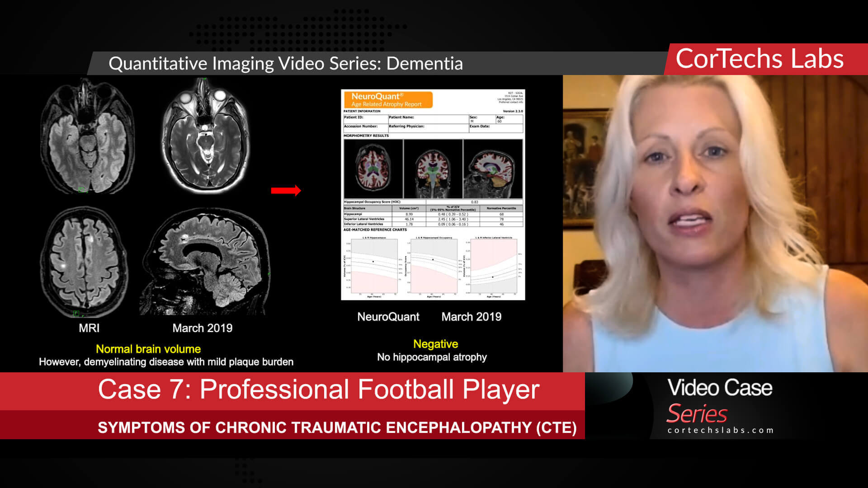
Task: Click the NeuroQuant orange report header
Action: pos(388,100)
